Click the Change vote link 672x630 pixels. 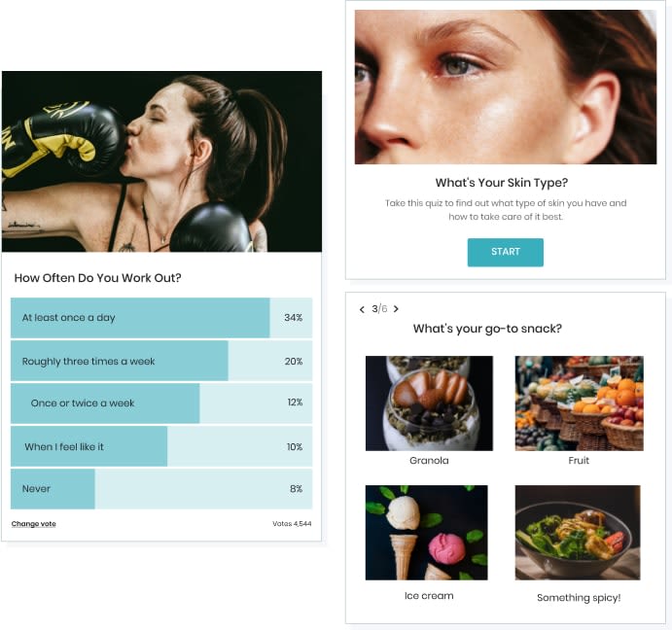tap(33, 524)
